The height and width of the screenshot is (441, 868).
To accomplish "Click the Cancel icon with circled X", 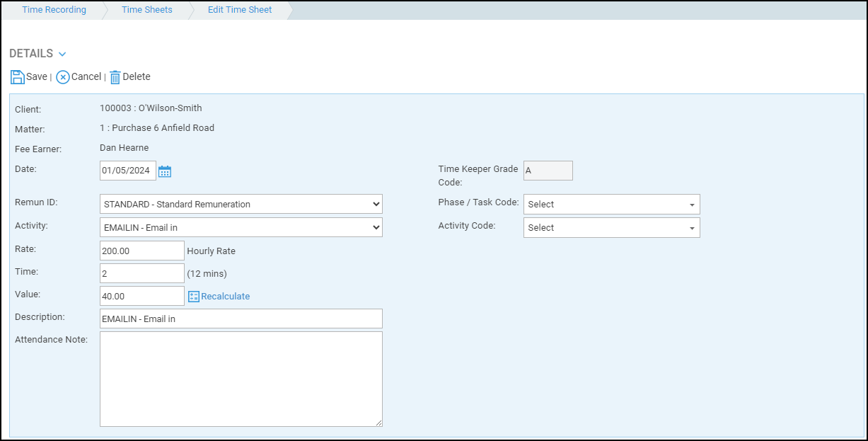I will tap(62, 77).
